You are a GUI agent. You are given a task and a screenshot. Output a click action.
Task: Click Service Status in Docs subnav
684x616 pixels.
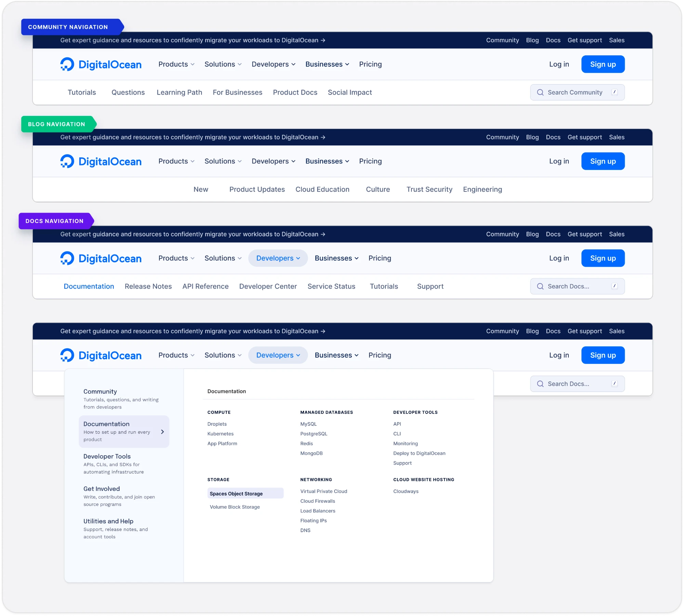tap(331, 286)
